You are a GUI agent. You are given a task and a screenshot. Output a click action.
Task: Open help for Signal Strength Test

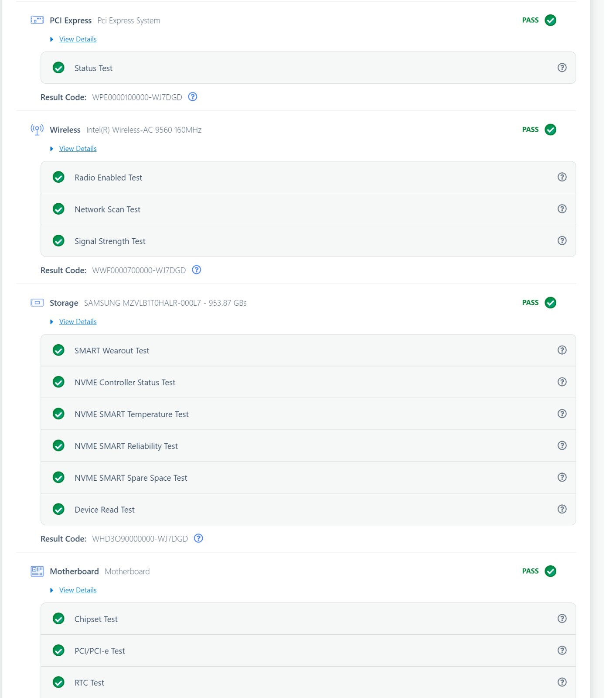pyautogui.click(x=562, y=241)
